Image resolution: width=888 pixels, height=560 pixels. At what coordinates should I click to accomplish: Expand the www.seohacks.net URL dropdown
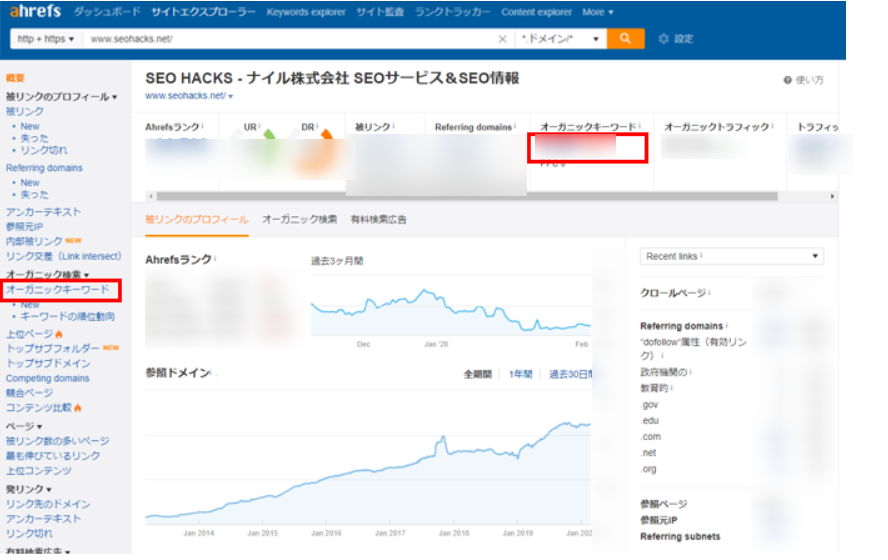[230, 96]
